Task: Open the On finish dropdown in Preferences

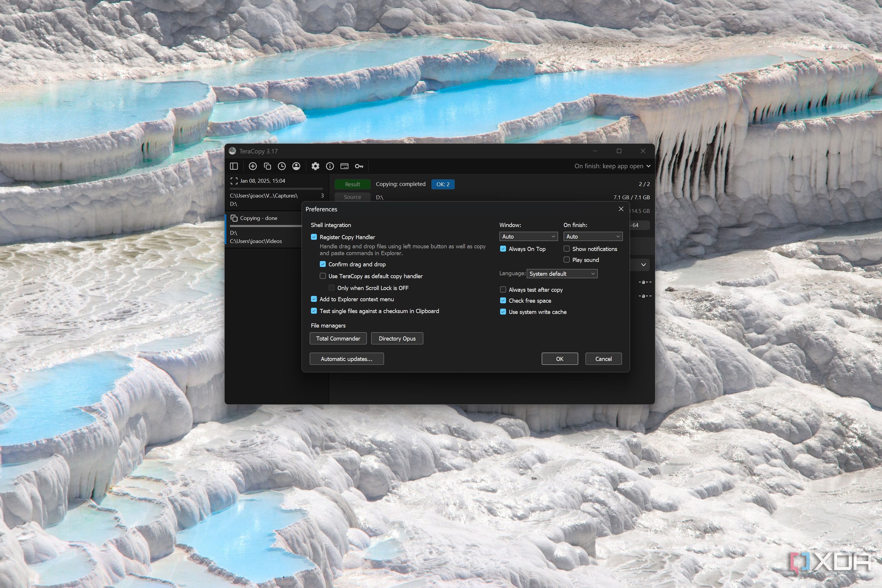Action: [593, 236]
